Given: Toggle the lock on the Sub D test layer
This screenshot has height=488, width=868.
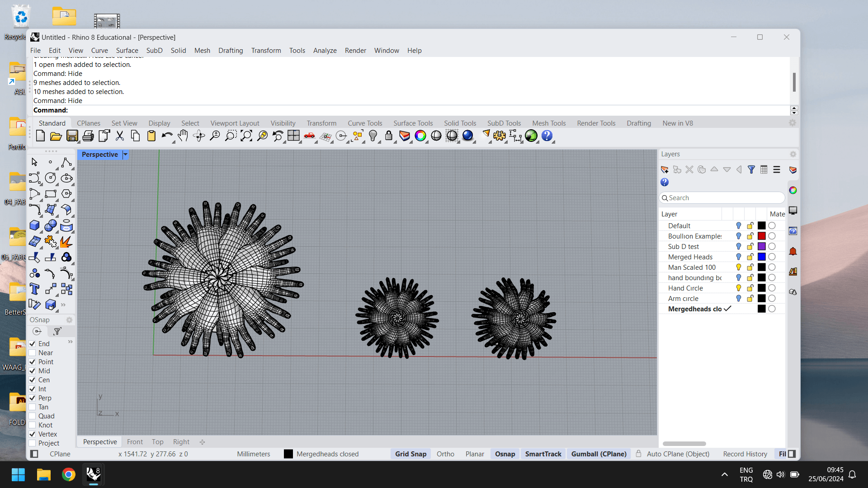Looking at the screenshot, I should [x=750, y=247].
